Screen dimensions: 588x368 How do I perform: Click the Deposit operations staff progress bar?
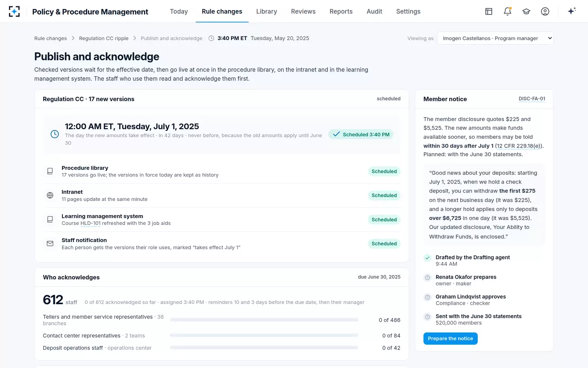(x=264, y=348)
